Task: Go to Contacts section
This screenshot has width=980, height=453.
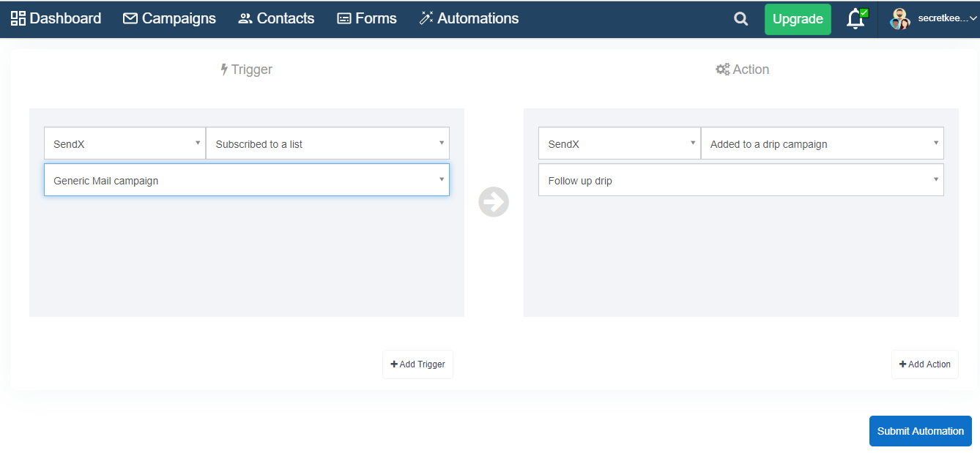Action: (276, 18)
